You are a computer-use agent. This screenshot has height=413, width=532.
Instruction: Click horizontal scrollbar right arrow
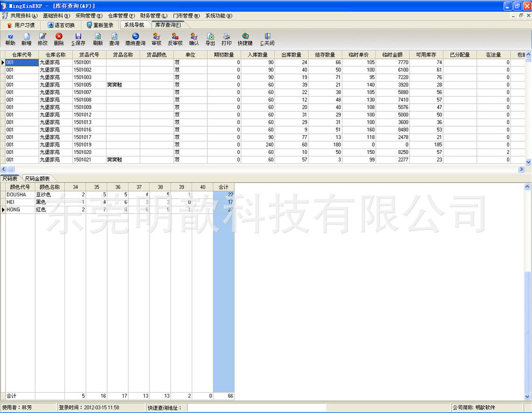[x=522, y=169]
